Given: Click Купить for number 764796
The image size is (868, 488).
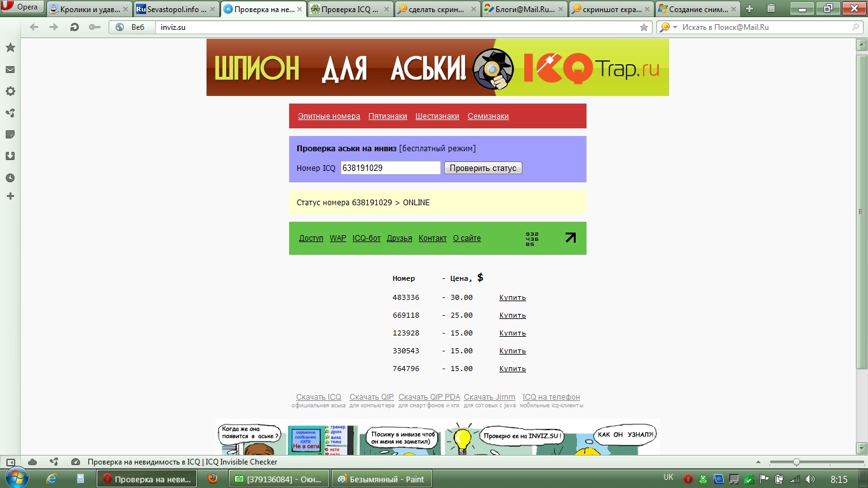Looking at the screenshot, I should click(x=513, y=369).
